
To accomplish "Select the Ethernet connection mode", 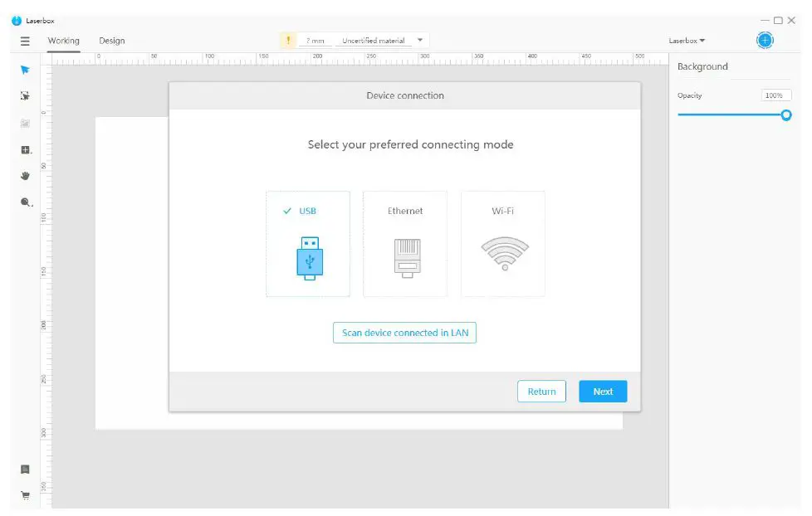I will [405, 244].
